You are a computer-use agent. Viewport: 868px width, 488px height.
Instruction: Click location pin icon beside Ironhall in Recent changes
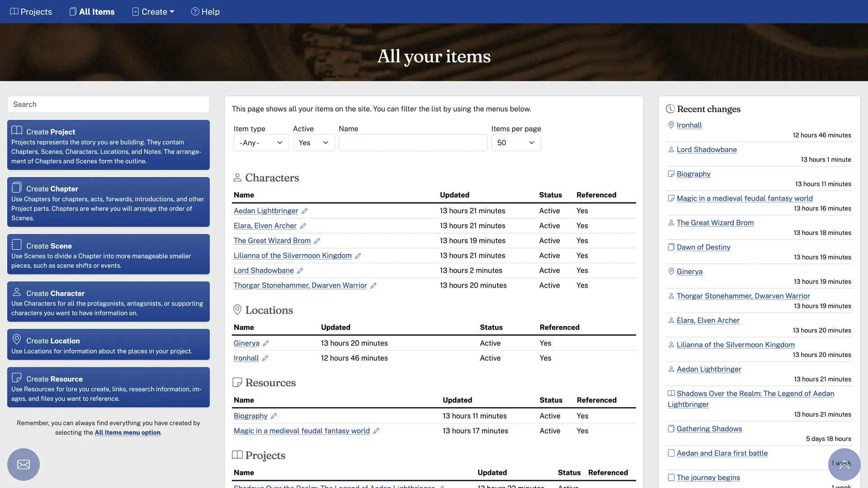[671, 125]
